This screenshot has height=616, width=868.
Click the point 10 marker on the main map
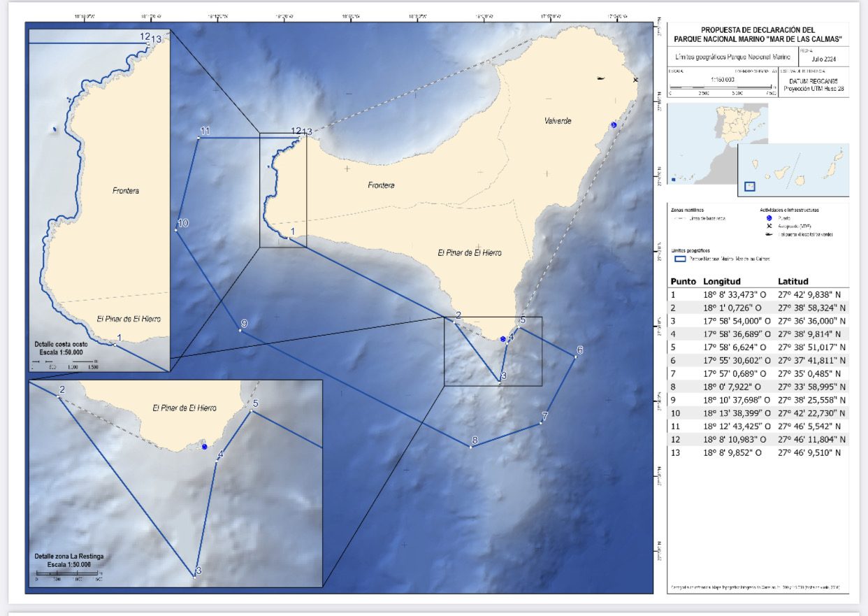click(176, 230)
